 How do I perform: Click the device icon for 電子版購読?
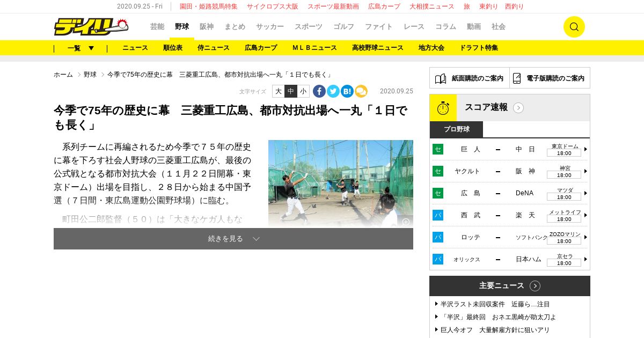click(517, 78)
